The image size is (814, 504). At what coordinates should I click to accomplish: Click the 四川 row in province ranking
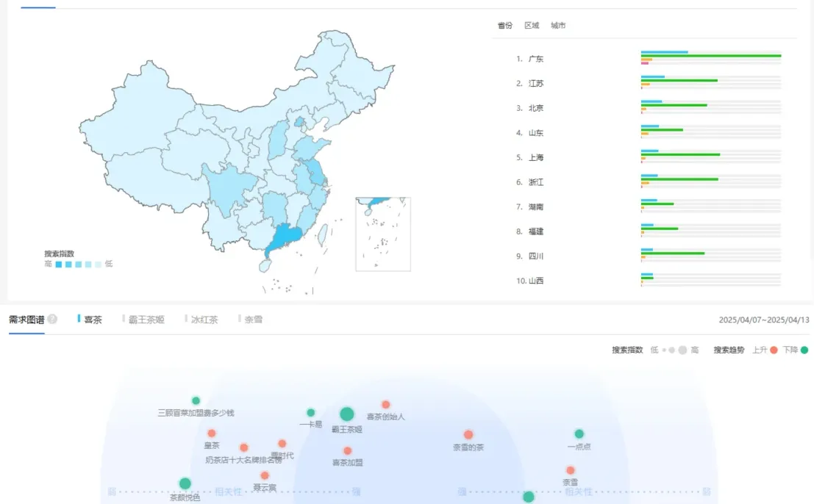(x=648, y=256)
